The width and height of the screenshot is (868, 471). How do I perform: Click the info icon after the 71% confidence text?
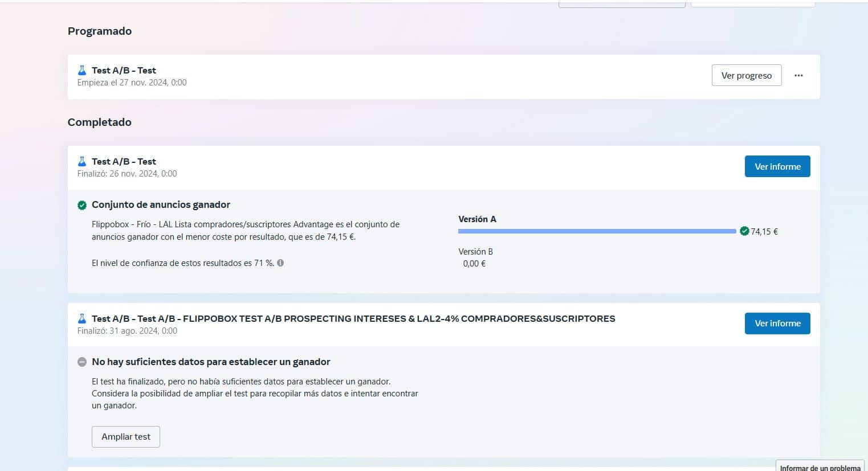(280, 263)
